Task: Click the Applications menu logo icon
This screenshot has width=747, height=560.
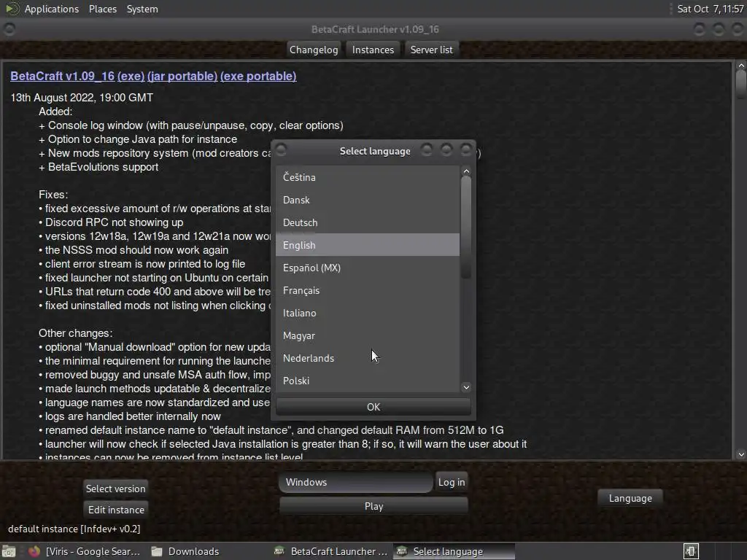Action: [x=12, y=9]
